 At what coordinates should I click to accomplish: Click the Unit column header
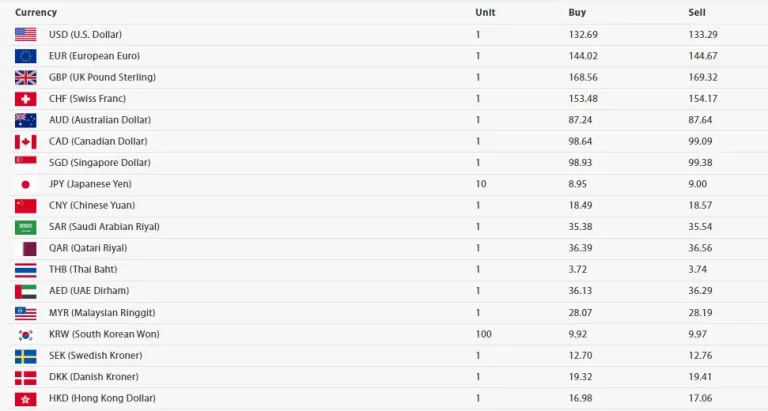pyautogui.click(x=485, y=12)
